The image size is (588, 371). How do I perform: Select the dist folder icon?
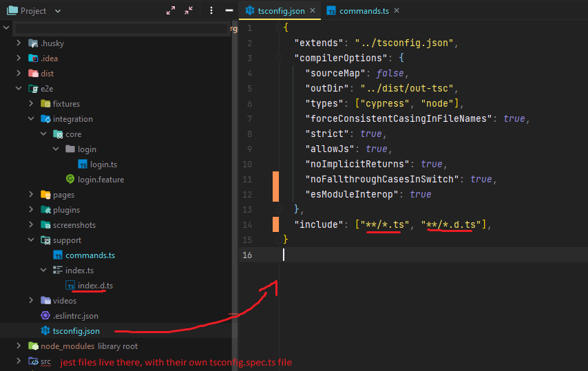(x=33, y=74)
